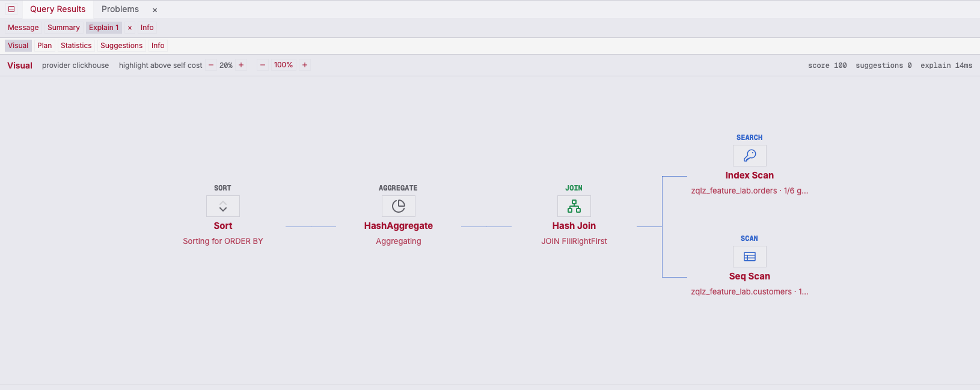Select the Seq Scan table icon
The image size is (980, 390).
pos(750,257)
